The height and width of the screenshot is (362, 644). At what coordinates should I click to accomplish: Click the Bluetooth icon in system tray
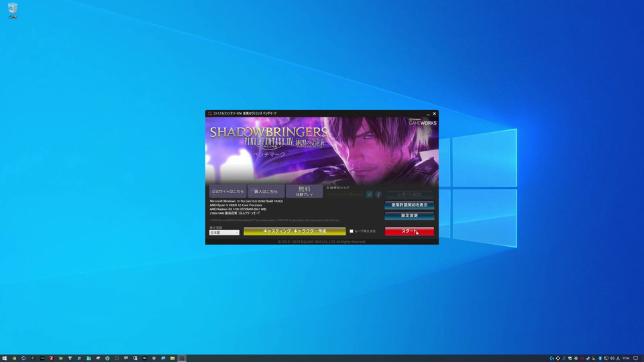[600, 358]
